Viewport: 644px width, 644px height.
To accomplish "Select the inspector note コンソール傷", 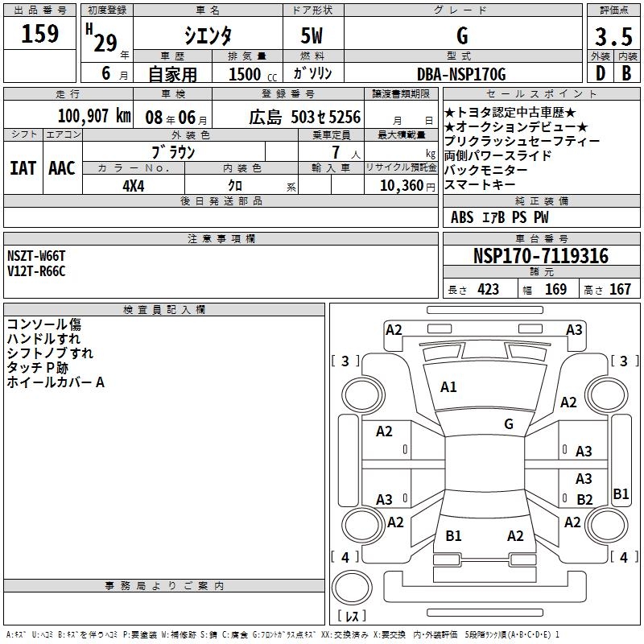I will [44, 324].
